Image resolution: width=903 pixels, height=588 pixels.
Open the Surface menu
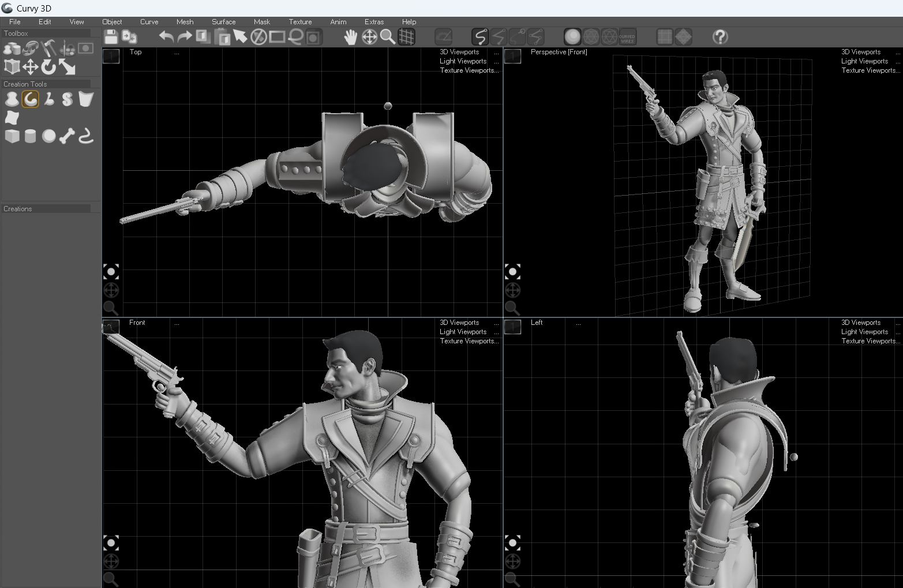click(223, 22)
